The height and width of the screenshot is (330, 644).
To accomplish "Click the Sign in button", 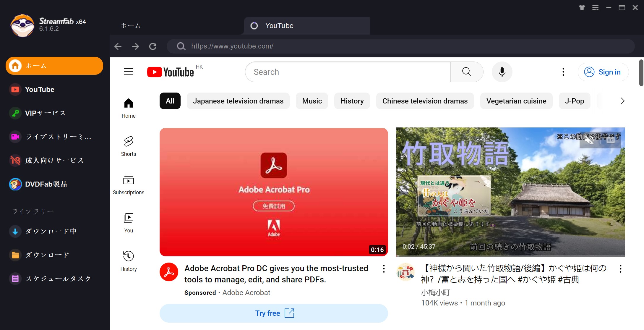I will pos(603,72).
